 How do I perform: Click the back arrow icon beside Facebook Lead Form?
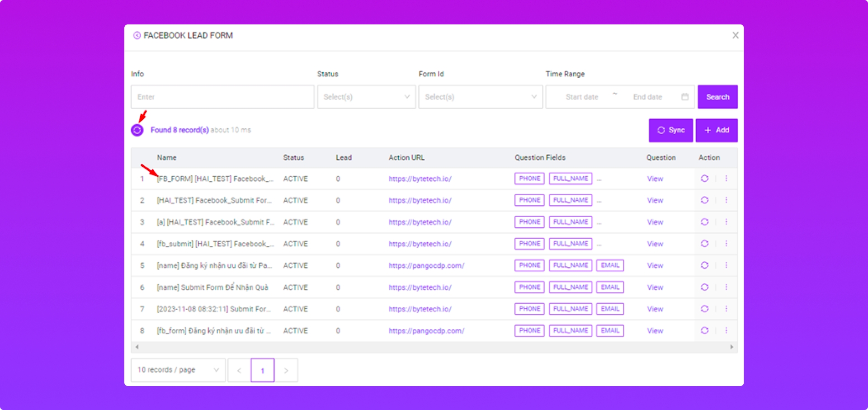click(x=137, y=35)
